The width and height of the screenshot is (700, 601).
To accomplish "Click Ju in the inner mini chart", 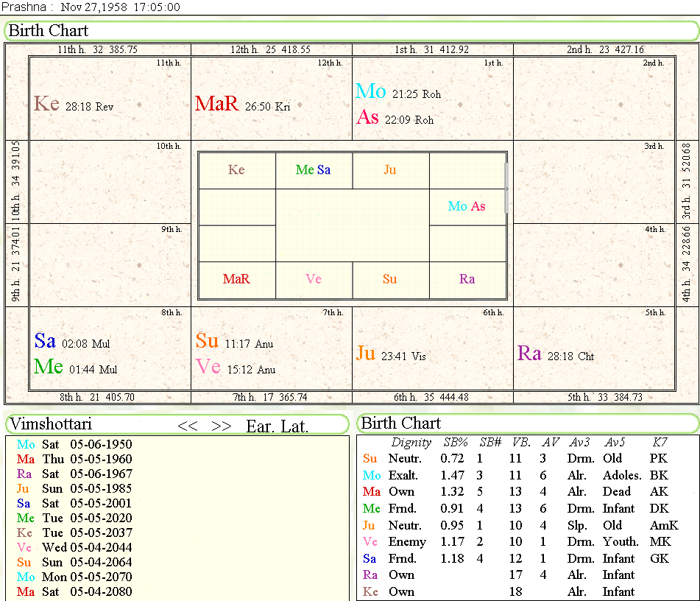I will coord(389,170).
